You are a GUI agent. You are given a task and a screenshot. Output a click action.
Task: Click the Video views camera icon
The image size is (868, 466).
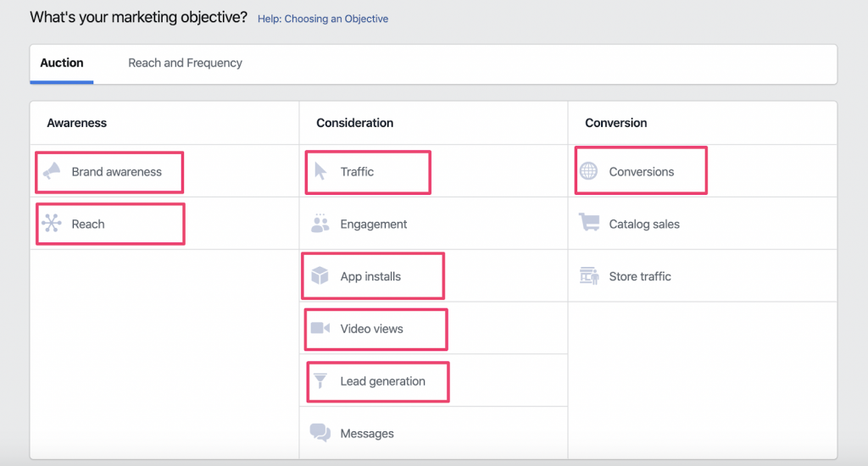click(x=320, y=328)
